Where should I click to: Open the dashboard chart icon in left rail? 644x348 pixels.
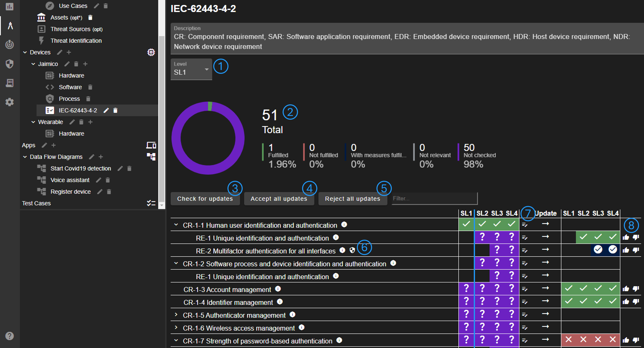(x=10, y=6)
